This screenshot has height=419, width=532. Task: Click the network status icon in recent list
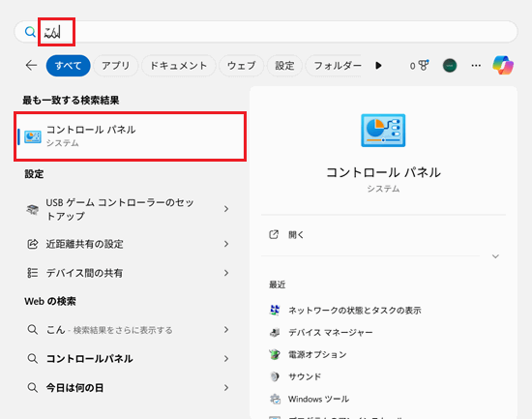pyautogui.click(x=275, y=310)
